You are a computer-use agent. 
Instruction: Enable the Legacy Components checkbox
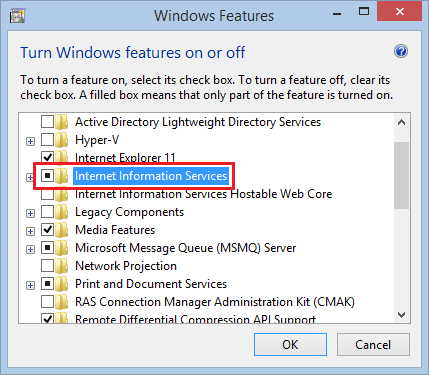[x=47, y=212]
